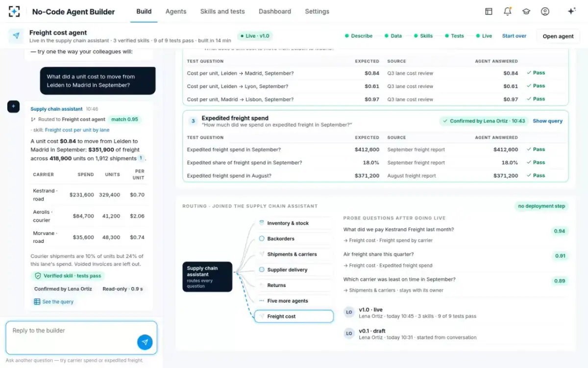588x368 pixels.
Task: Open the layout panel icon in header
Action: (x=489, y=11)
